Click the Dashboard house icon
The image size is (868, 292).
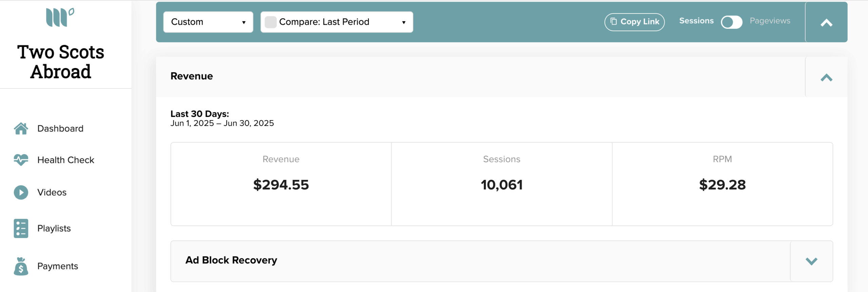pos(21,128)
